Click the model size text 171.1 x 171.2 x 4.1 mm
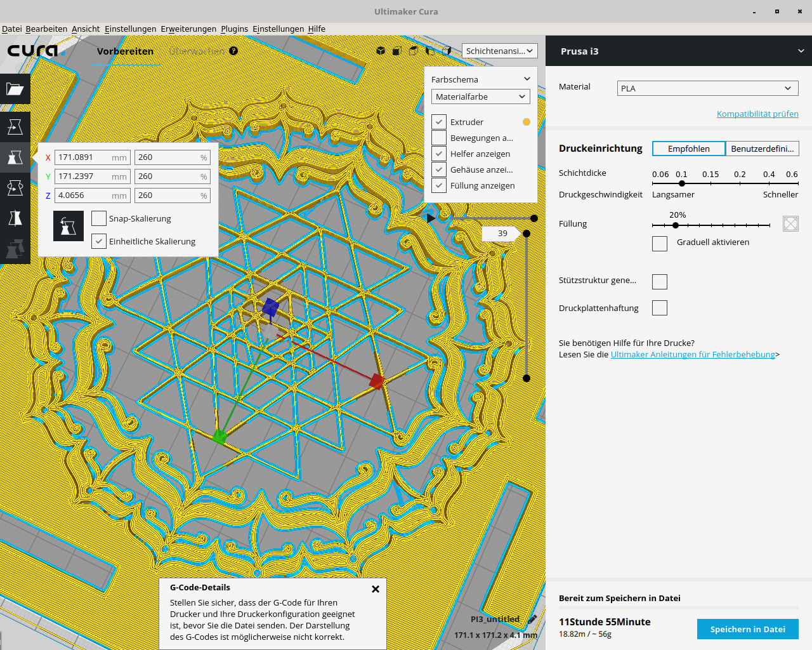Screen dimensions: 812x650 pos(495,635)
